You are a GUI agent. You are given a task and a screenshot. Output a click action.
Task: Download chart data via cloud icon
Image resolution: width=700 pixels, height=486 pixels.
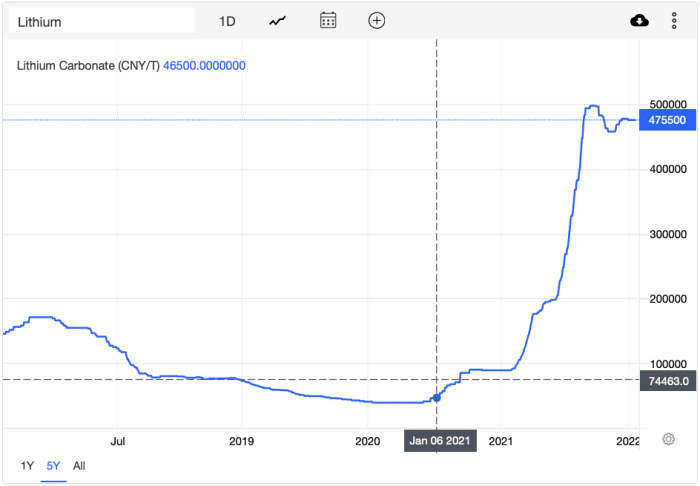639,21
